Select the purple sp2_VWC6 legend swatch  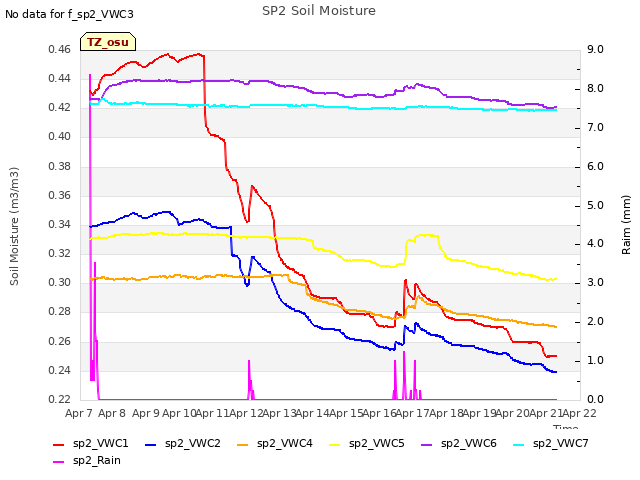pyautogui.click(x=427, y=444)
